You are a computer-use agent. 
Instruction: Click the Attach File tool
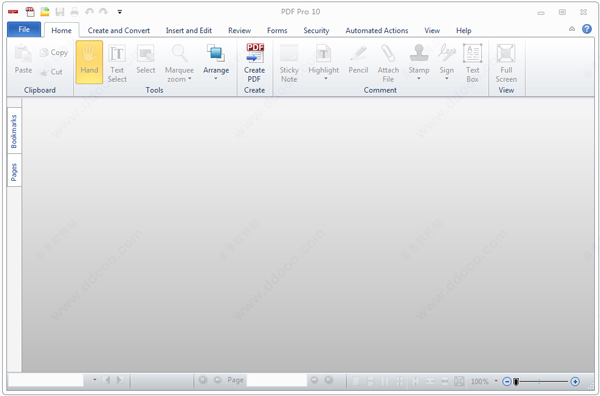388,62
